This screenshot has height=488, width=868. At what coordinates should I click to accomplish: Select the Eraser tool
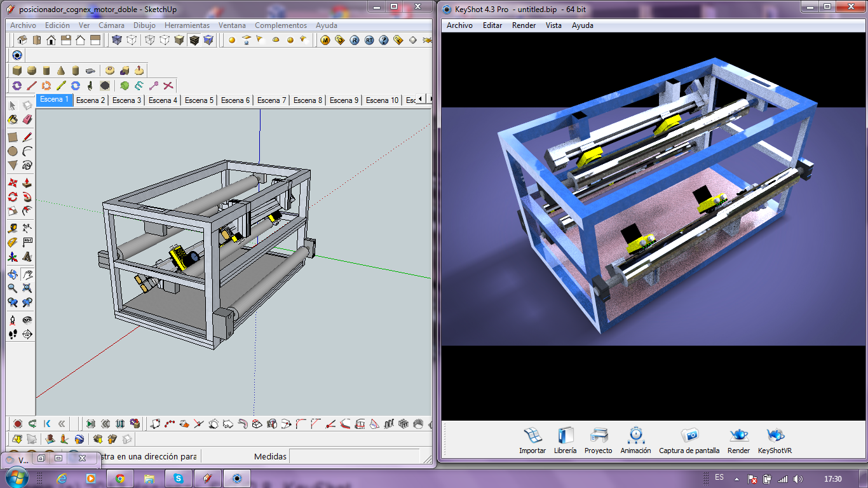pos(26,119)
